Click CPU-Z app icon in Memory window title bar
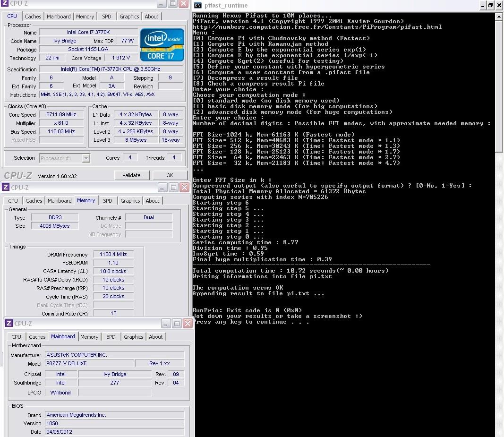Viewport: 504px width, 437px height. point(6,187)
